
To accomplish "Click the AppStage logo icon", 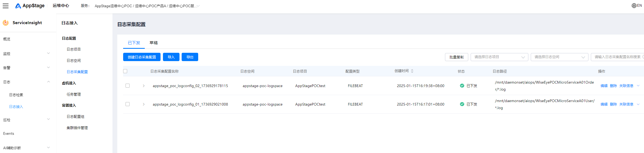I will 18,6.
